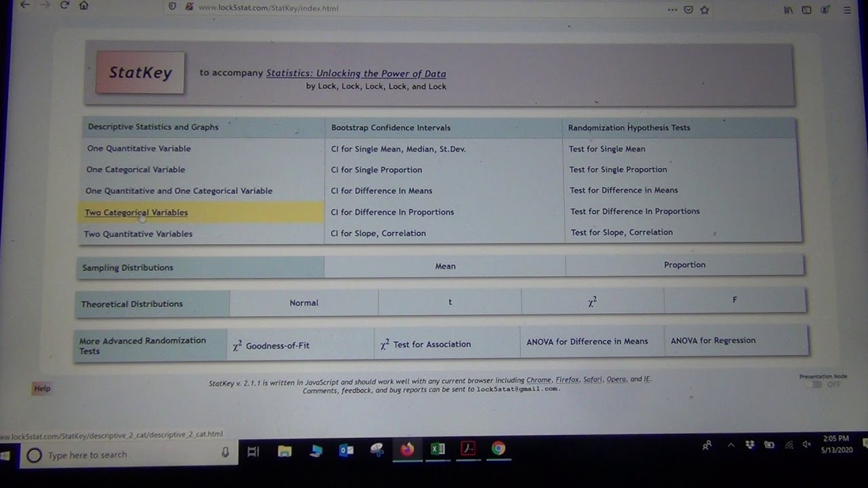This screenshot has height=488, width=868.
Task: Click the Bootstrap Confidence Intervals header
Action: pos(391,127)
